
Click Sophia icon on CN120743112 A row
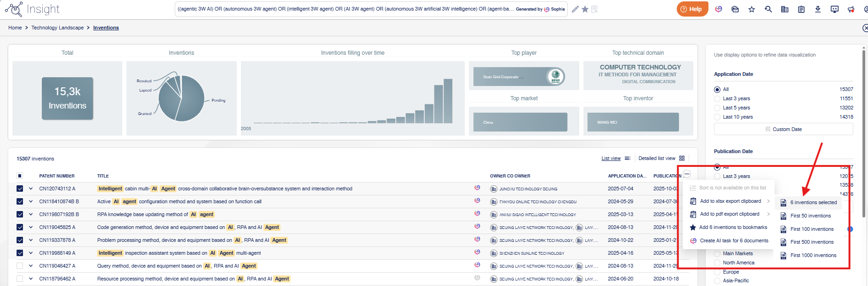pyautogui.click(x=477, y=188)
